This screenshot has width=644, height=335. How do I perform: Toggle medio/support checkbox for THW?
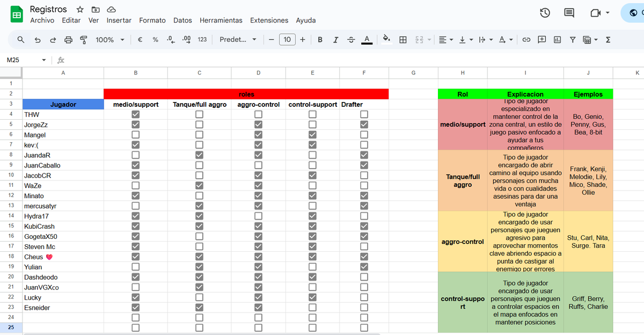135,114
